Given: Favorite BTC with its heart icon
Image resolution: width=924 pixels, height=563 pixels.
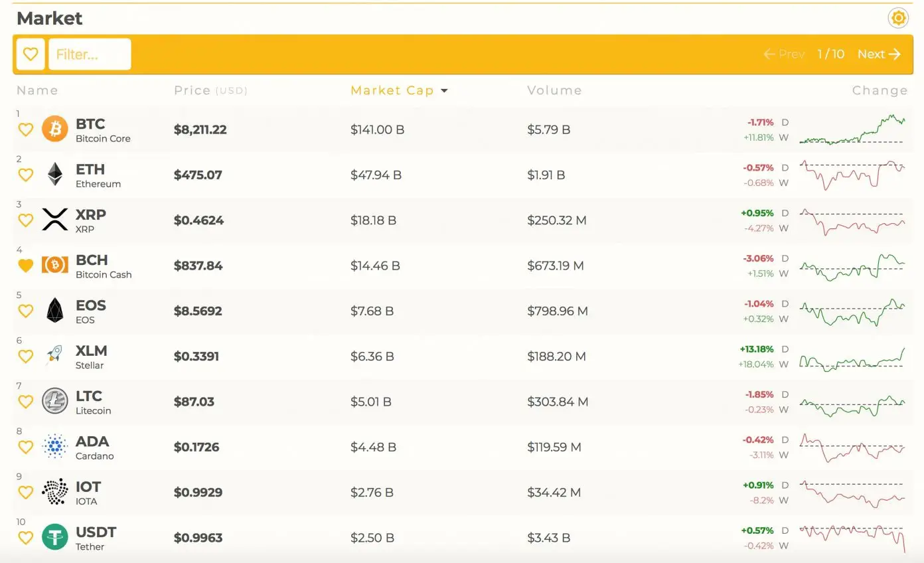Looking at the screenshot, I should [25, 130].
